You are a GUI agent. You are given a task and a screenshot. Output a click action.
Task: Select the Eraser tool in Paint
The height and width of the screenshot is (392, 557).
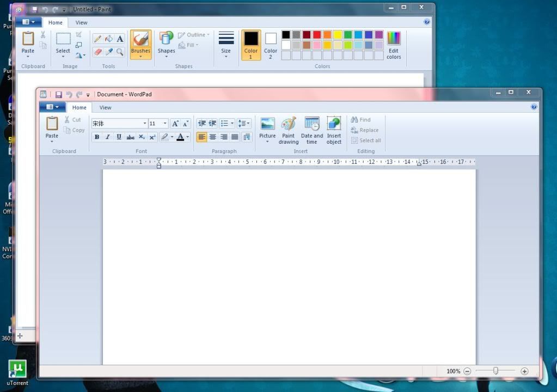[x=97, y=52]
